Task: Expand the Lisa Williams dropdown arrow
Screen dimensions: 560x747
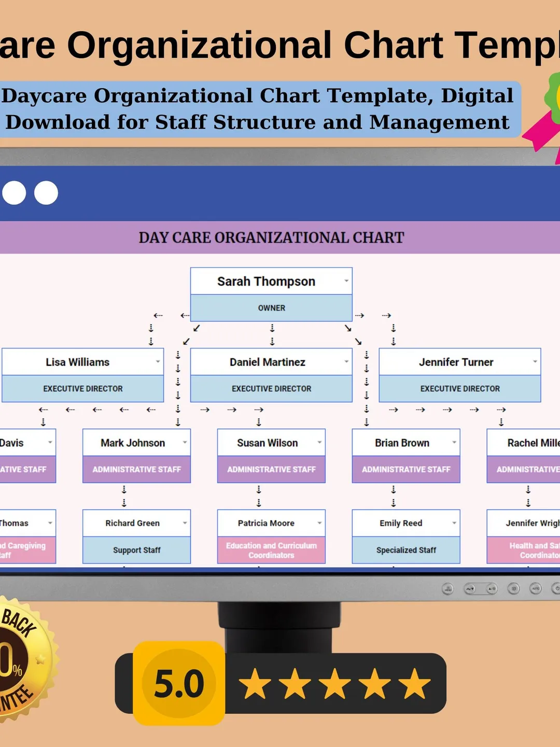Action: tap(158, 362)
